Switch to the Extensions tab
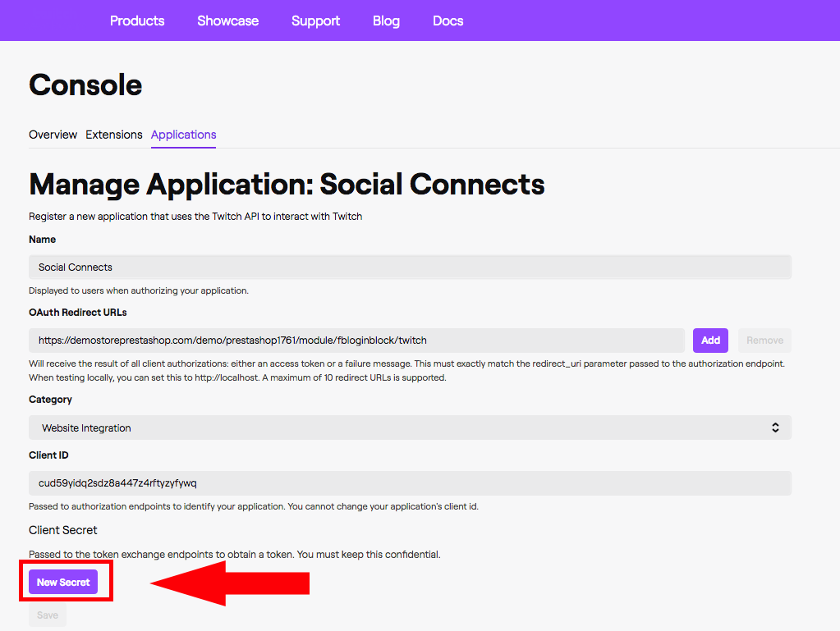The height and width of the screenshot is (631, 840). 114,135
